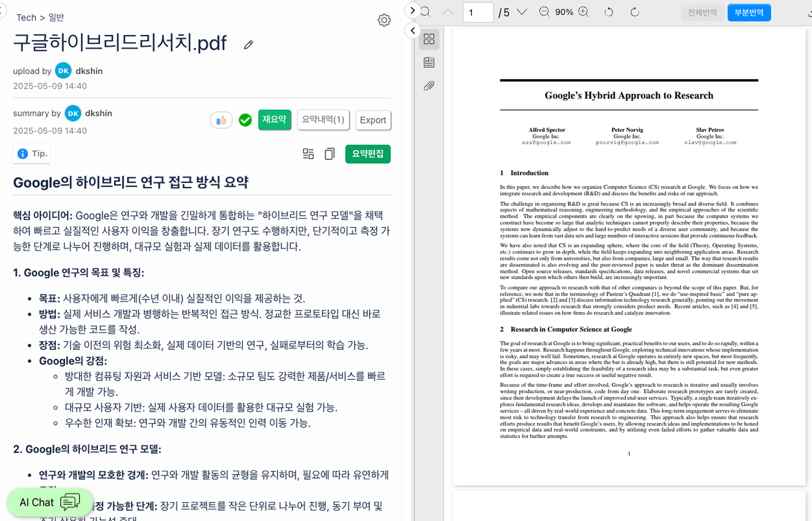The image size is (812, 521).
Task: Open the attachments paperclip icon
Action: 429,86
